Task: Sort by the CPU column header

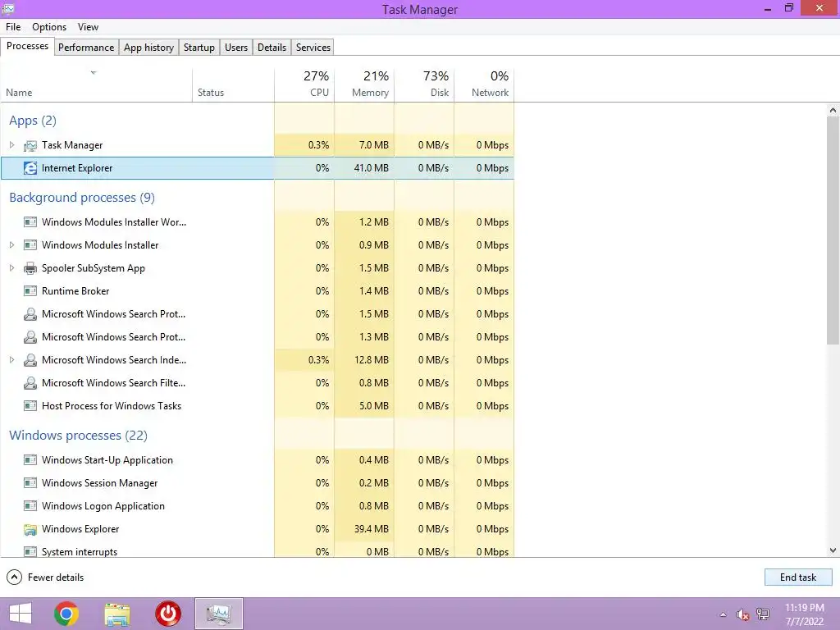Action: point(304,85)
